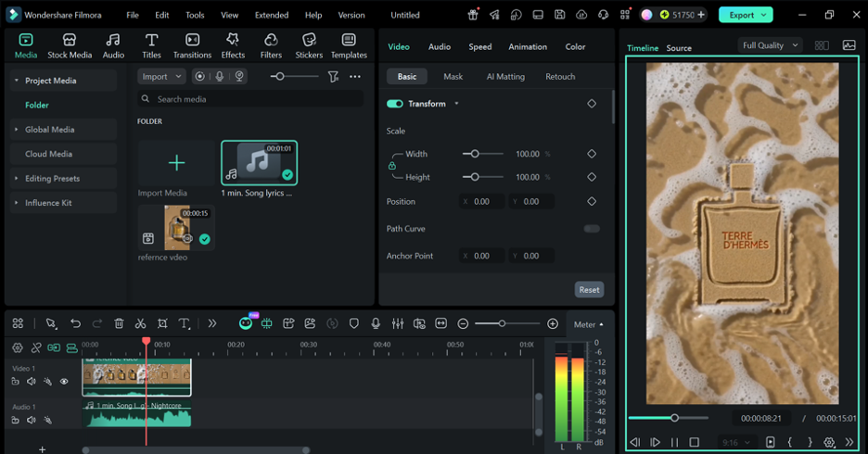Add a marker with the shield icon
This screenshot has height=454, width=868.
point(353,323)
